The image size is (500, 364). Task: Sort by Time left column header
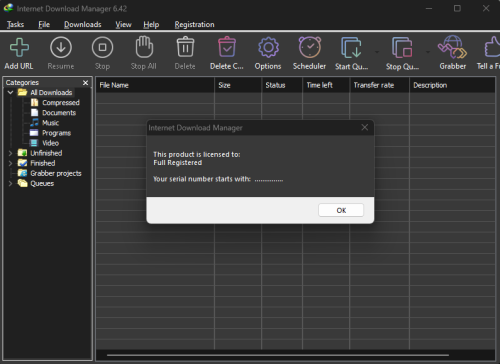pyautogui.click(x=326, y=85)
